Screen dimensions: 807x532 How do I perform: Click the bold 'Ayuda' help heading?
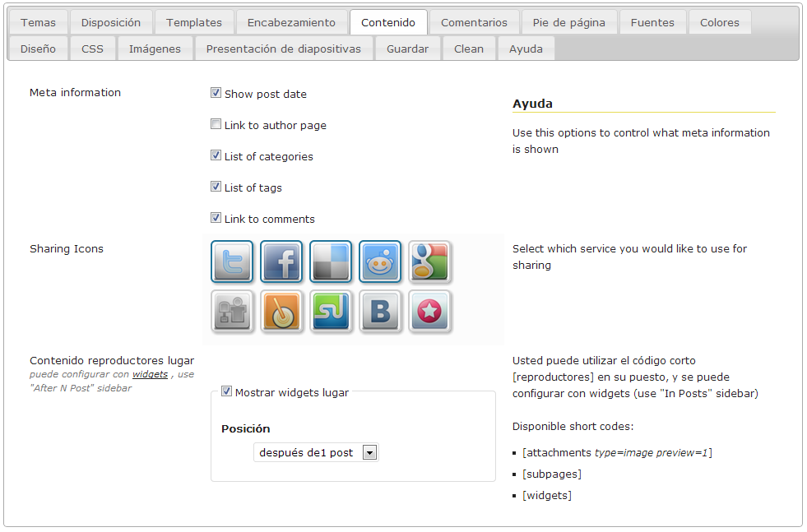click(533, 104)
